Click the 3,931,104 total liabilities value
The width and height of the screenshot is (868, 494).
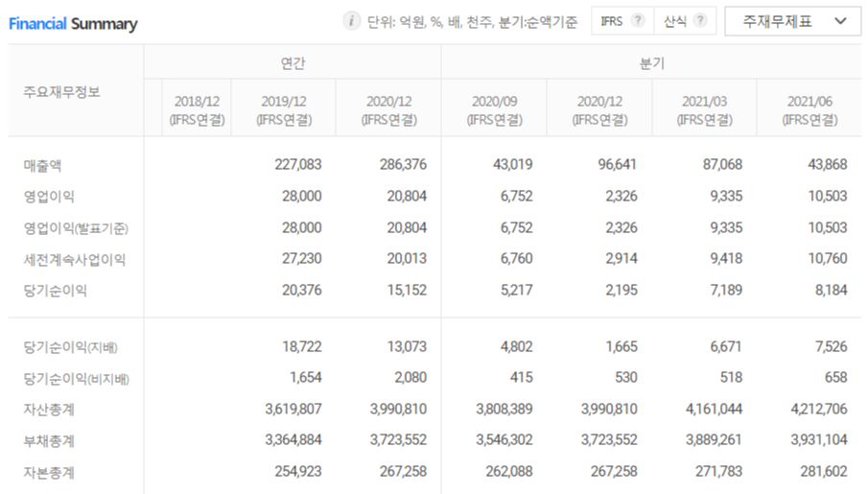click(x=818, y=440)
